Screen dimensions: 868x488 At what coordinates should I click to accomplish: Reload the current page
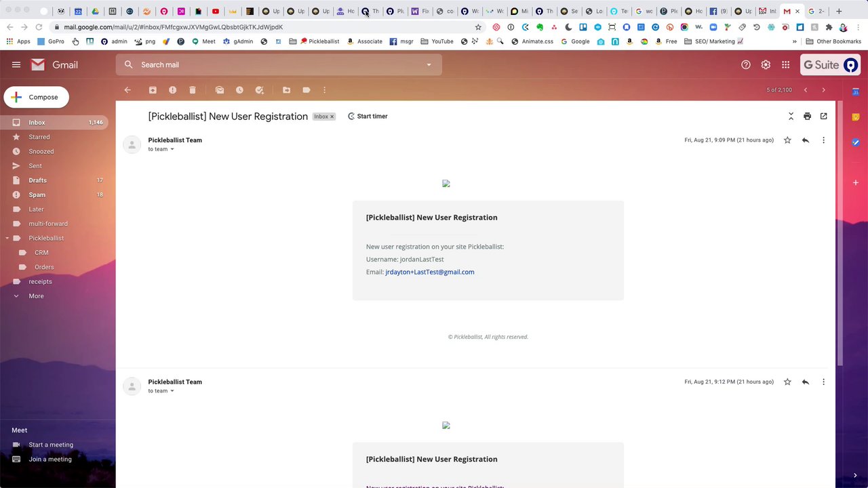(39, 27)
